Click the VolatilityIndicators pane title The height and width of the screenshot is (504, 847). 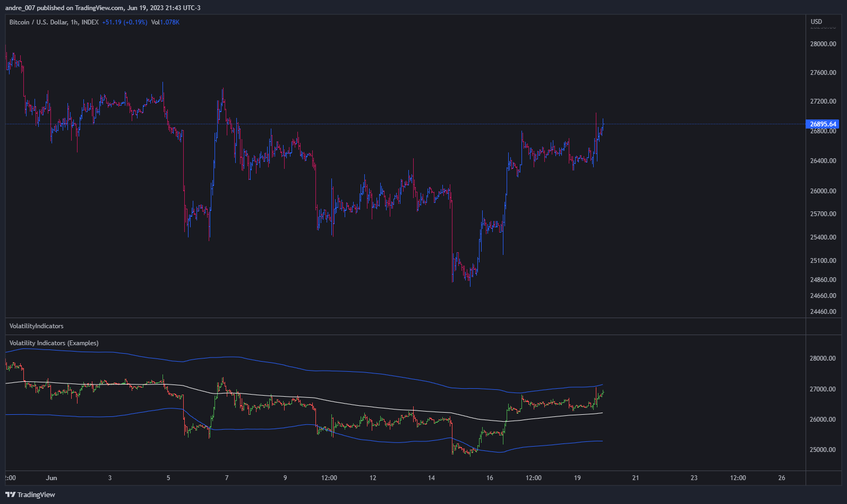(37, 326)
